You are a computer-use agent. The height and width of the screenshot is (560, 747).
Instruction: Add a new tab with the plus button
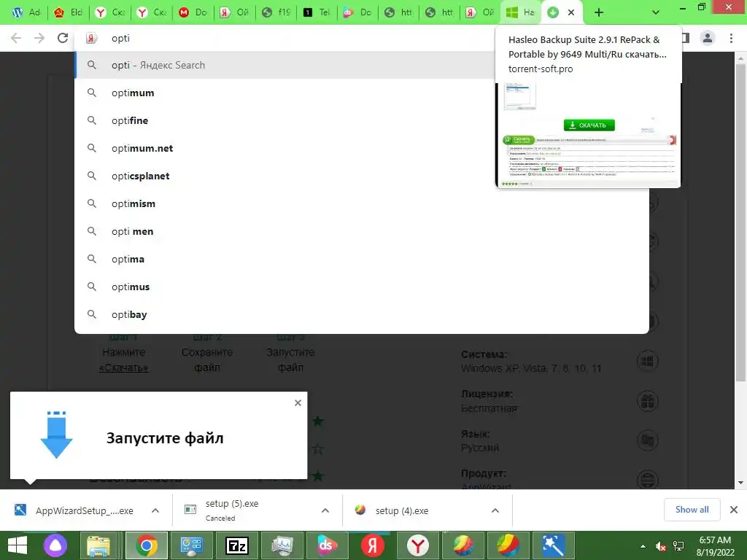click(x=599, y=12)
